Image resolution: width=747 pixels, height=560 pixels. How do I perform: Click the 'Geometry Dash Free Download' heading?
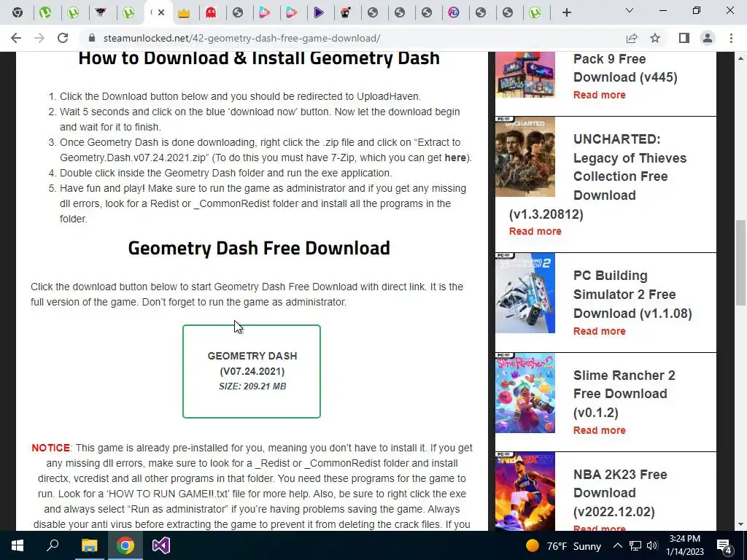coord(259,248)
